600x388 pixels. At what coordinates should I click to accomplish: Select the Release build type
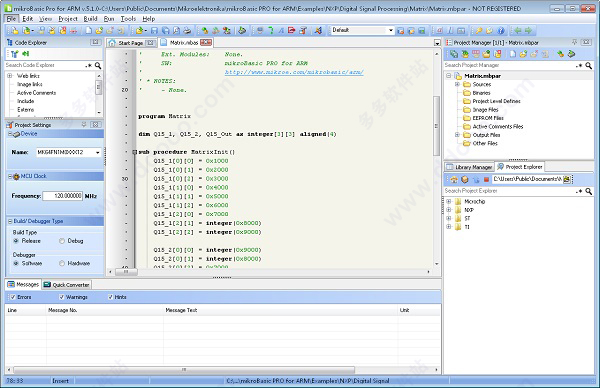16,241
